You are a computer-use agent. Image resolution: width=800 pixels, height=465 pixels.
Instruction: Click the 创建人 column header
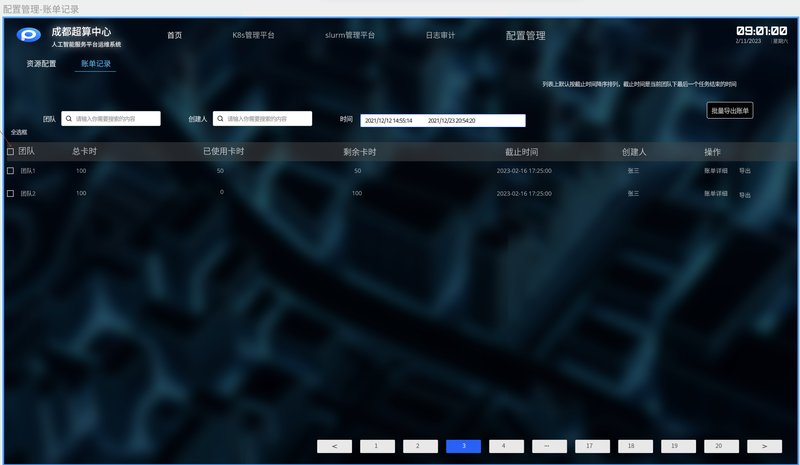634,152
